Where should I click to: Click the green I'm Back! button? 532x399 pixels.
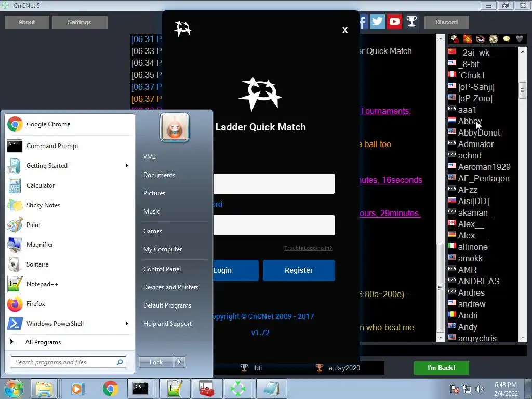(442, 368)
